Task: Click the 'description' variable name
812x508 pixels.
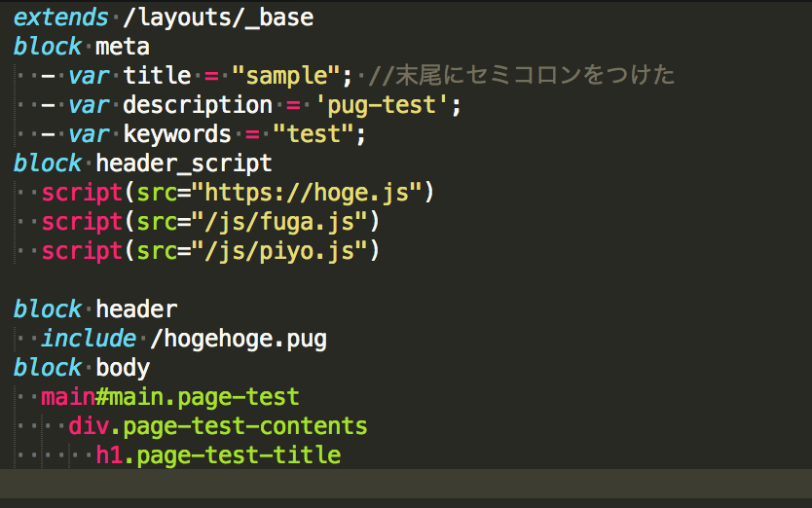Action: [x=198, y=105]
